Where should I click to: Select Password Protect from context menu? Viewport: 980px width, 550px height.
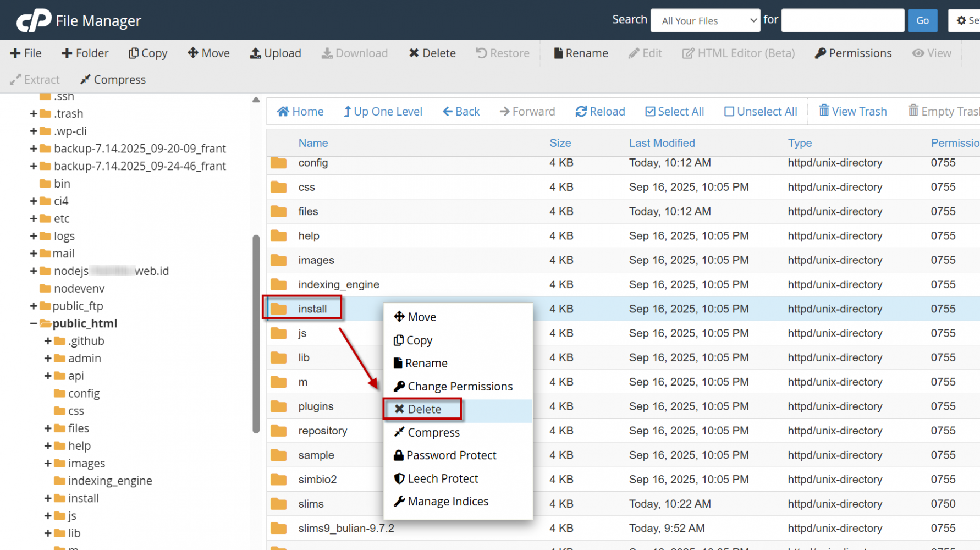451,455
